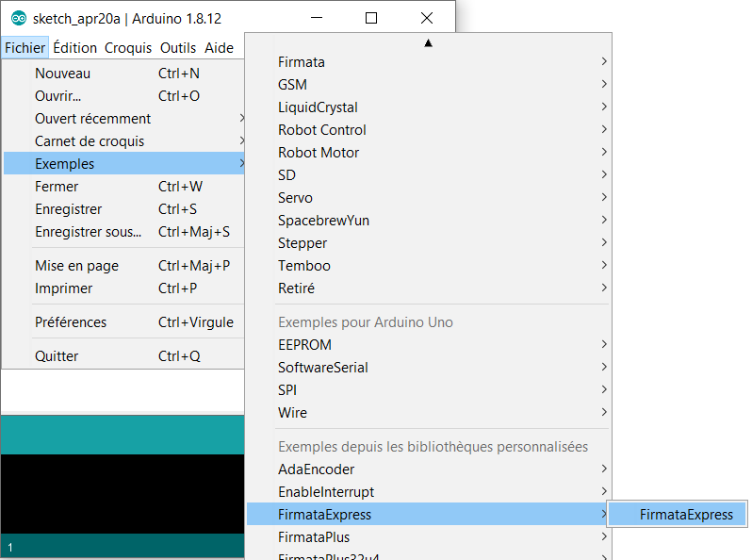
Task: Expand the SoftwareSerial examples
Action: 323,368
